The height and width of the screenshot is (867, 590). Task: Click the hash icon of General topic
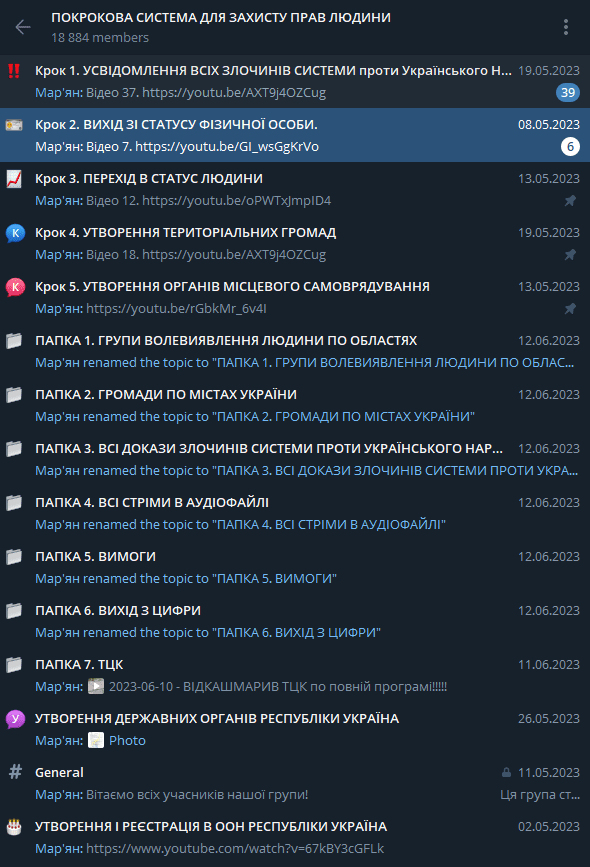click(x=15, y=771)
